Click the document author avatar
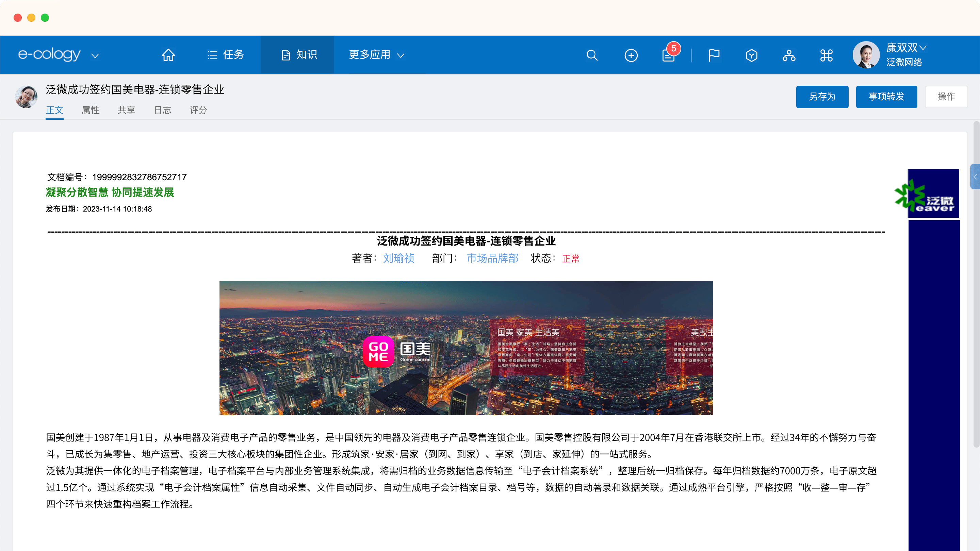The height and width of the screenshot is (551, 980). coord(26,97)
